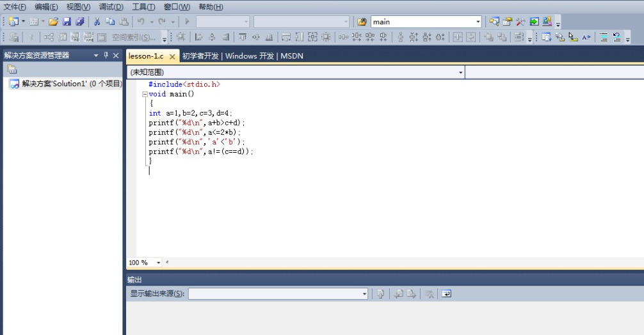
Task: Open the 文件(F) menu
Action: click(15, 7)
